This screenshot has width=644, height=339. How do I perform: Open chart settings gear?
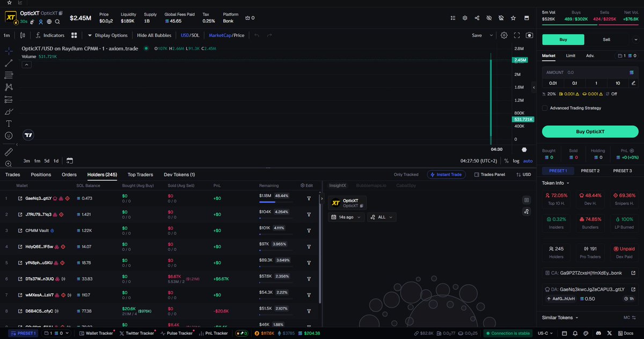tap(504, 35)
